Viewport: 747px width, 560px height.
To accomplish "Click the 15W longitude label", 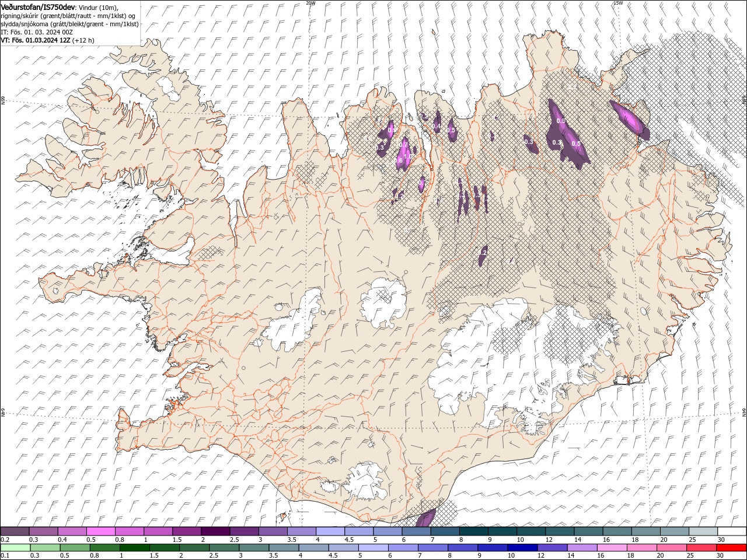I will pyautogui.click(x=617, y=3).
